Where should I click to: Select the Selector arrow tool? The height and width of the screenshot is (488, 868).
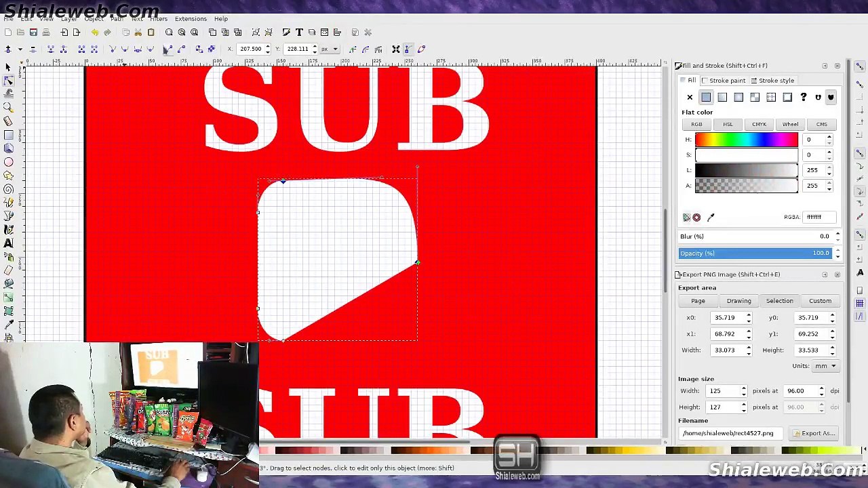[8, 67]
